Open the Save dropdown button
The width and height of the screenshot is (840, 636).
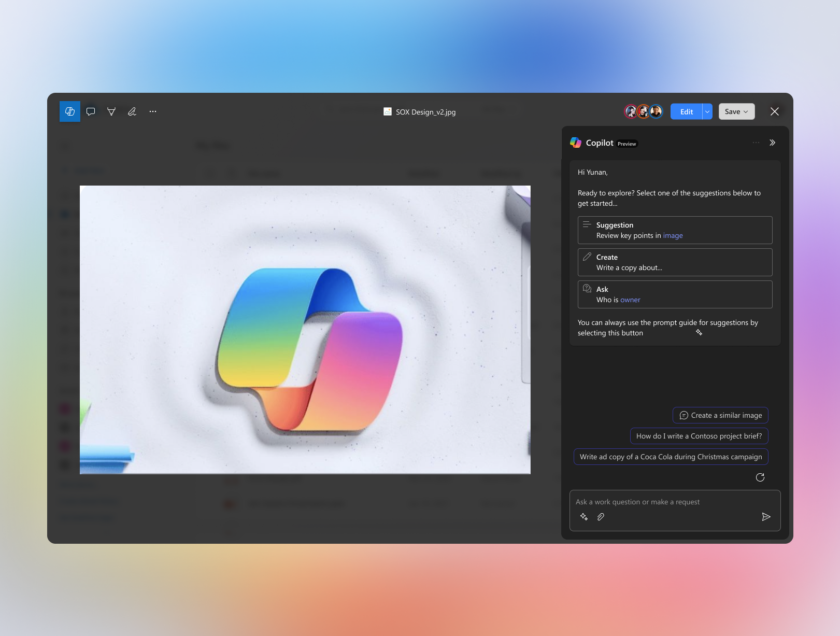736,111
